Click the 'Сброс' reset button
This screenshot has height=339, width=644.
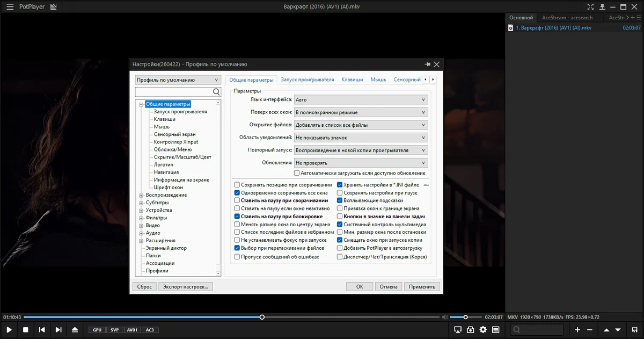(x=144, y=287)
